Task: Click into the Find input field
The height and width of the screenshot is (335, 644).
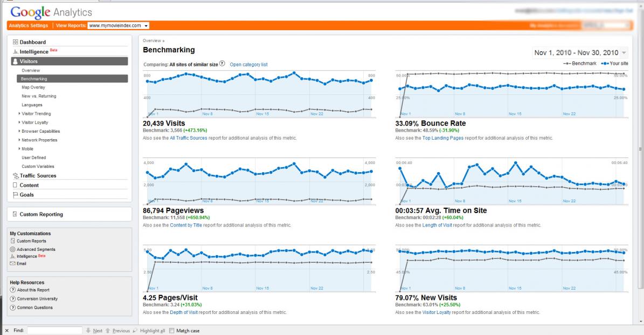Action: (x=54, y=331)
